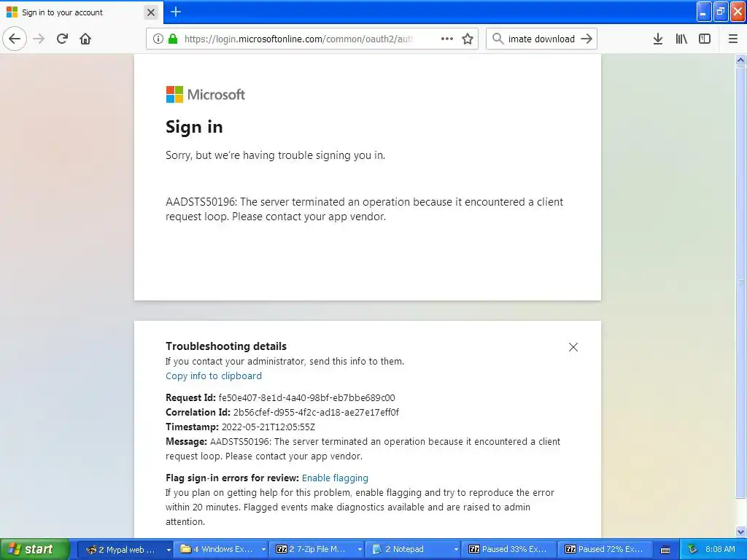Open the downloads panel
Screen dimensions: 747x560
[657, 39]
